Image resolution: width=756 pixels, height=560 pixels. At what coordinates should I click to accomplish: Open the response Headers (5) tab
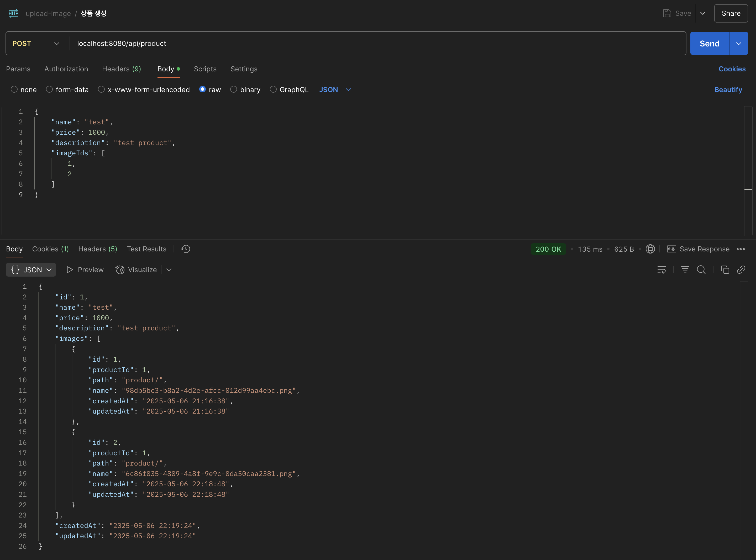(x=98, y=249)
